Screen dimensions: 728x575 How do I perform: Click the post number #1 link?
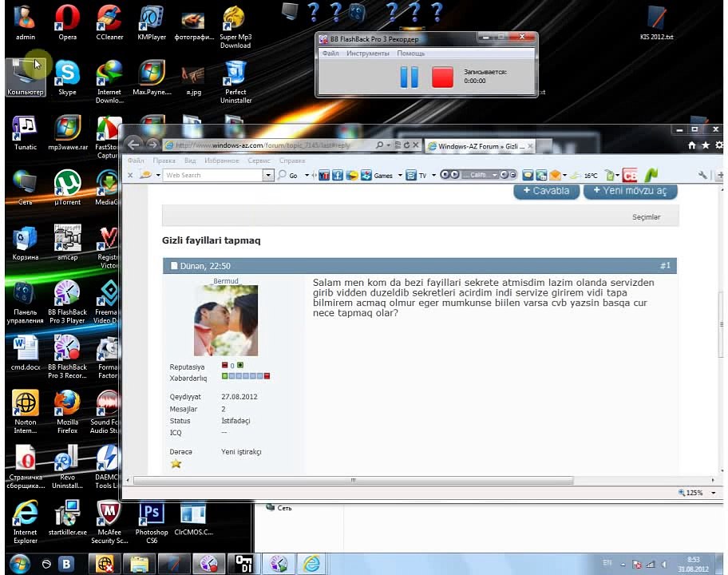[665, 266]
